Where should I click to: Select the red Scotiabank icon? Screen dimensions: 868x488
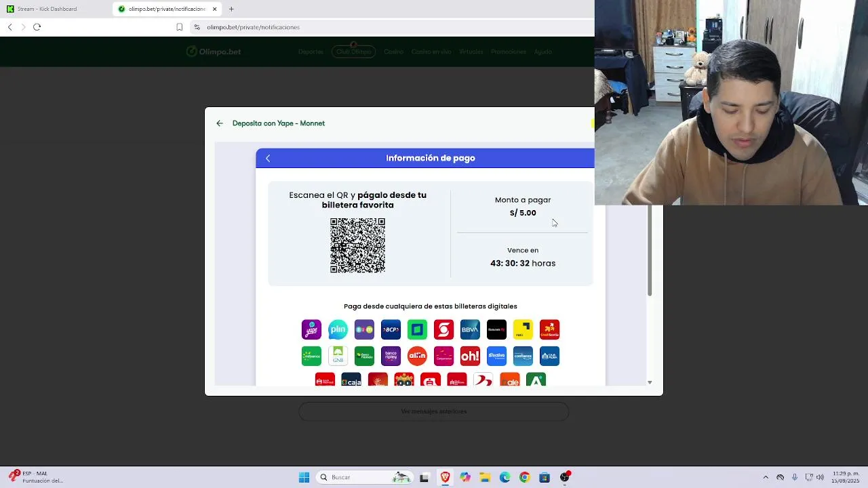[443, 329]
